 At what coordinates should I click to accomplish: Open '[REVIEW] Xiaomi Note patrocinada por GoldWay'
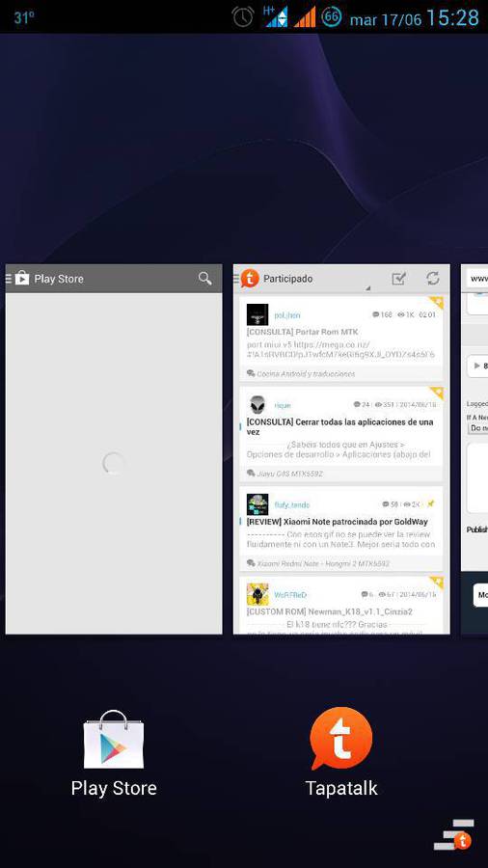(x=337, y=522)
